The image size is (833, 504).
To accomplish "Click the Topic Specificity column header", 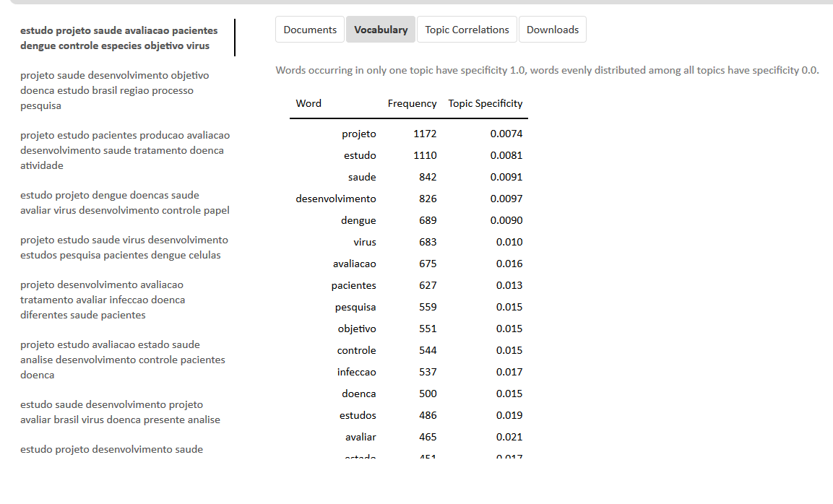I will point(485,103).
